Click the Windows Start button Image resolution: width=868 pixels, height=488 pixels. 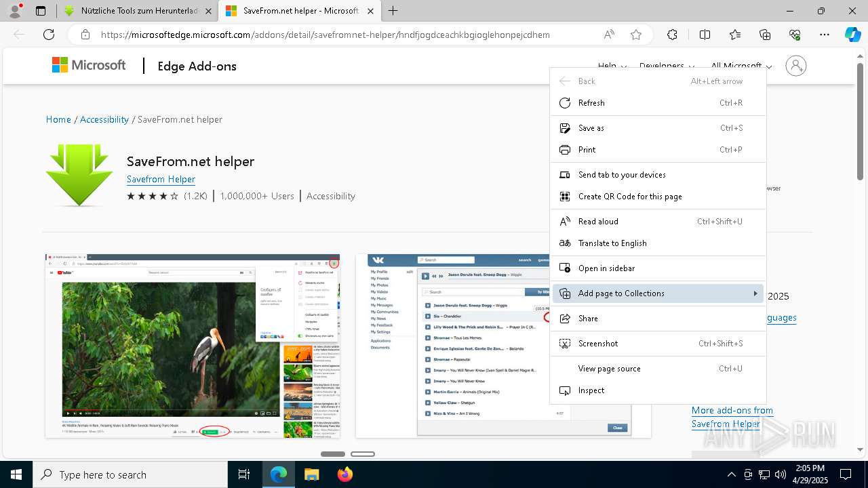tap(16, 474)
